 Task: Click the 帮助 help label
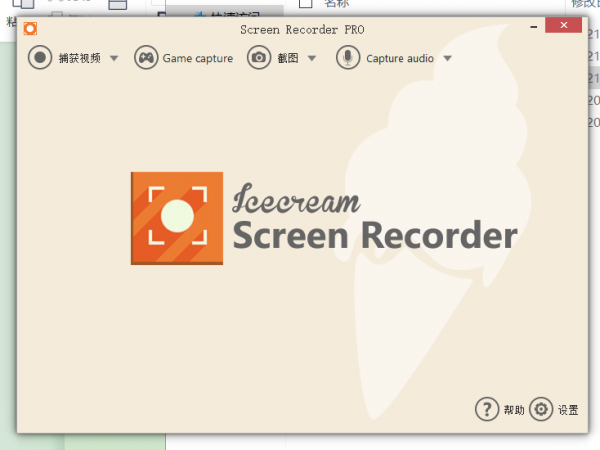pyautogui.click(x=514, y=410)
